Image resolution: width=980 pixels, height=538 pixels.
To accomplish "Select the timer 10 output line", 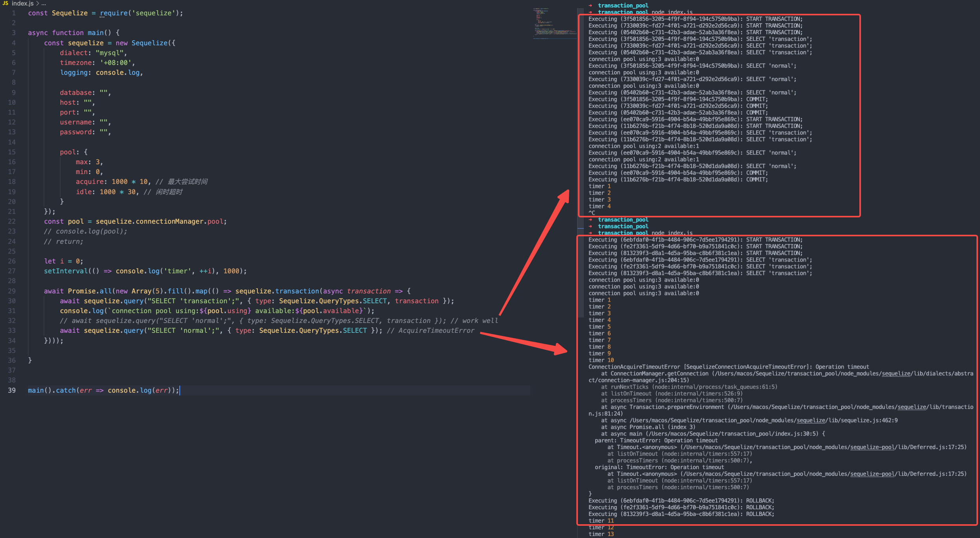I will (x=601, y=360).
